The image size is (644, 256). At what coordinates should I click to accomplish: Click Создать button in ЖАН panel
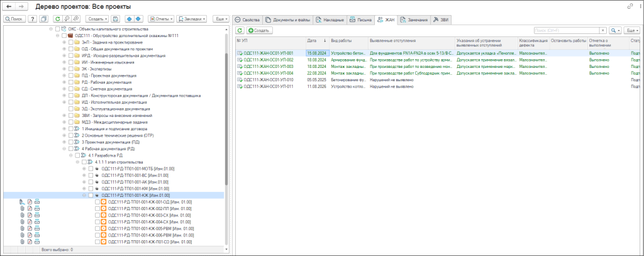(x=260, y=30)
